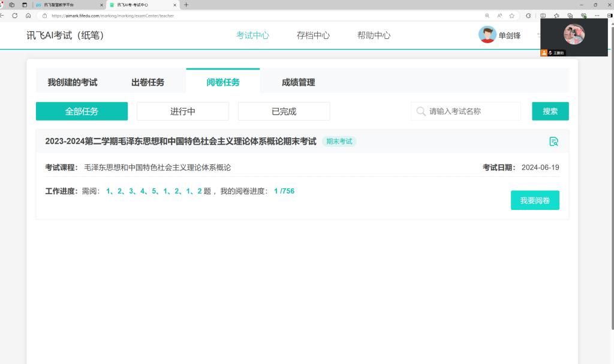Open the browser extensions puzzle icon

pos(528,16)
